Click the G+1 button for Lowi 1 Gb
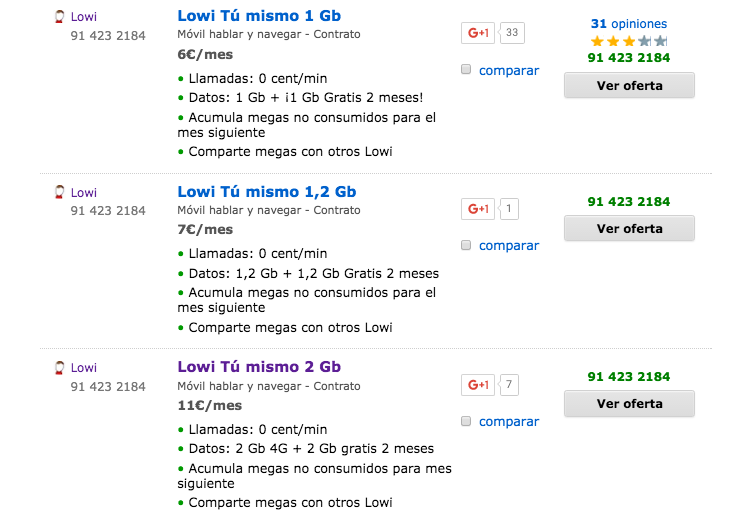Image resolution: width=738 pixels, height=519 pixels. [x=478, y=33]
